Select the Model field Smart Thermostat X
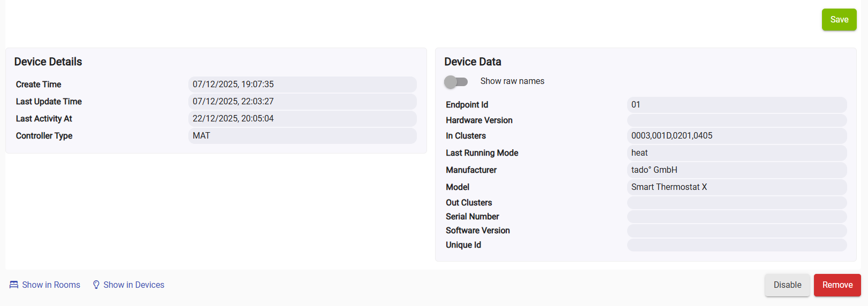Screen dimensions: 868x306 click(736, 187)
